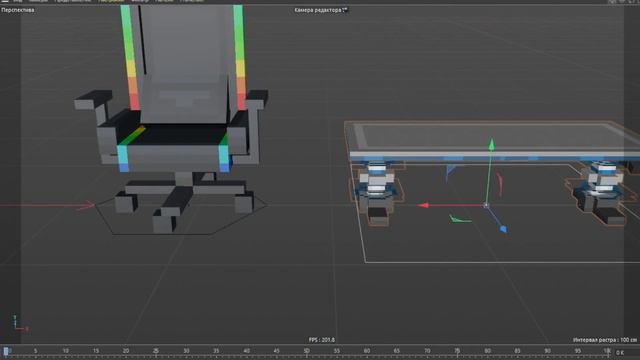The width and height of the screenshot is (640, 360).
Task: Click the gizmo center pivot point
Action: pyautogui.click(x=486, y=205)
